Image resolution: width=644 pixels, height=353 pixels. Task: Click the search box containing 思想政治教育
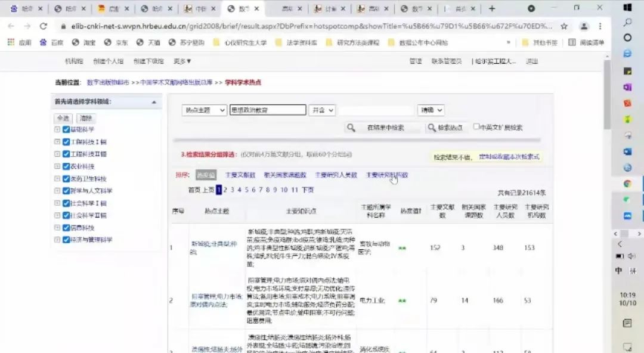pyautogui.click(x=267, y=110)
